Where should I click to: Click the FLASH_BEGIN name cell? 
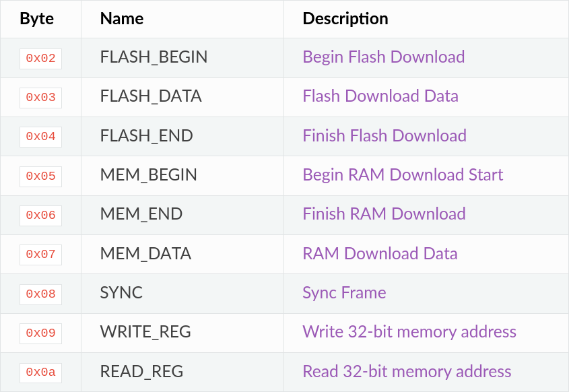click(x=154, y=57)
